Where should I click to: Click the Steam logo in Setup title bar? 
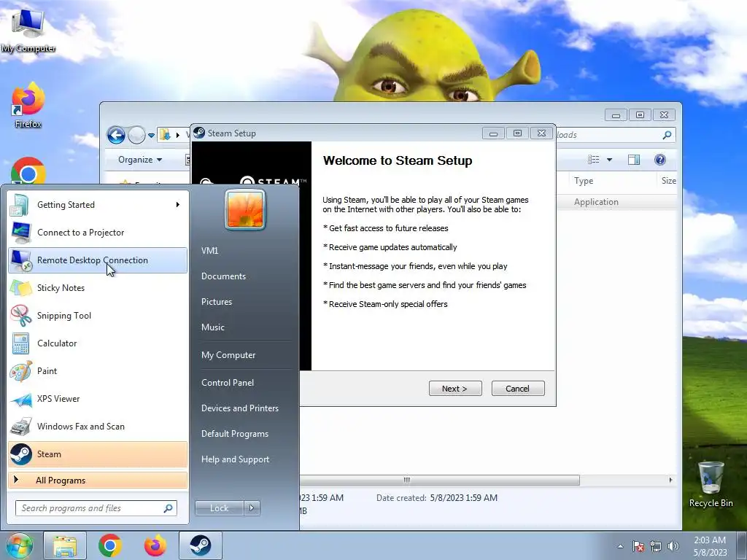pos(199,133)
